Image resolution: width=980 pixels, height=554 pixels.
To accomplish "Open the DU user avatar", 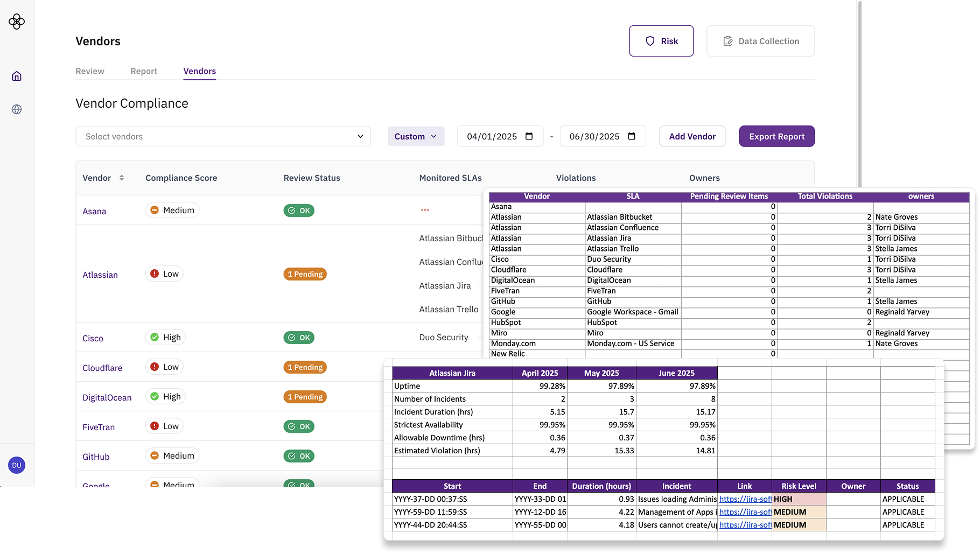I will tap(17, 465).
